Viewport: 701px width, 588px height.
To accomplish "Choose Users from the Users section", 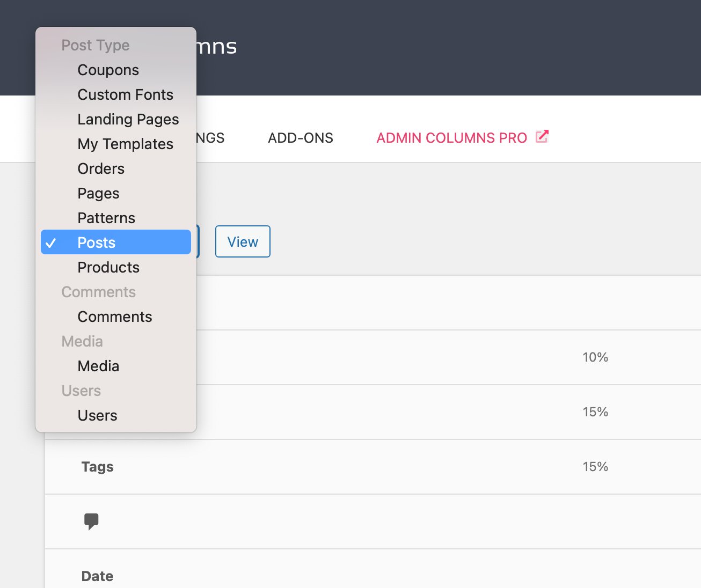I will click(97, 415).
